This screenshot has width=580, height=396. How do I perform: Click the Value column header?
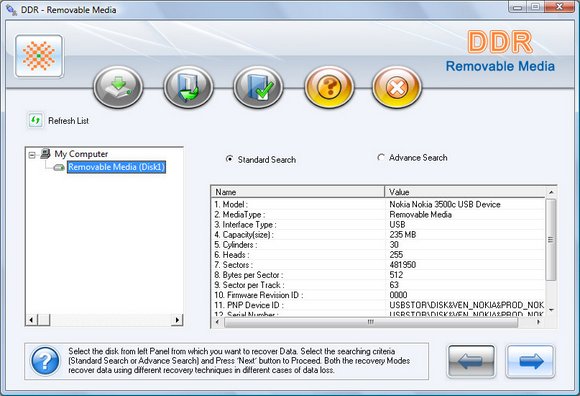(x=465, y=192)
